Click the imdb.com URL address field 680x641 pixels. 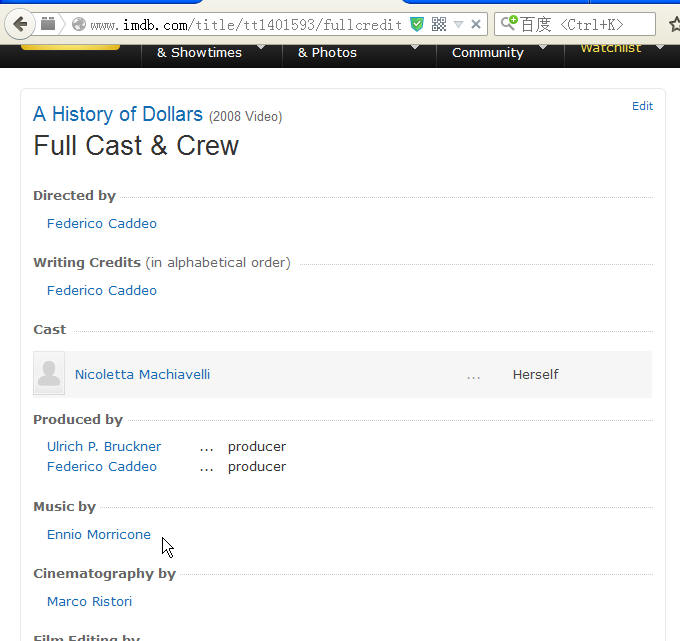pos(246,25)
